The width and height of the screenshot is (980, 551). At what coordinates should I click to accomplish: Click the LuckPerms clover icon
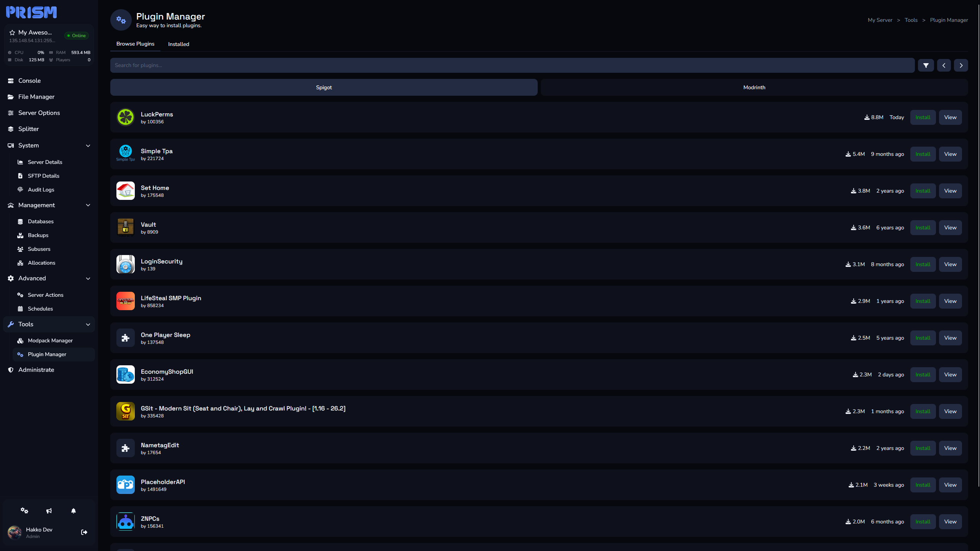click(126, 117)
